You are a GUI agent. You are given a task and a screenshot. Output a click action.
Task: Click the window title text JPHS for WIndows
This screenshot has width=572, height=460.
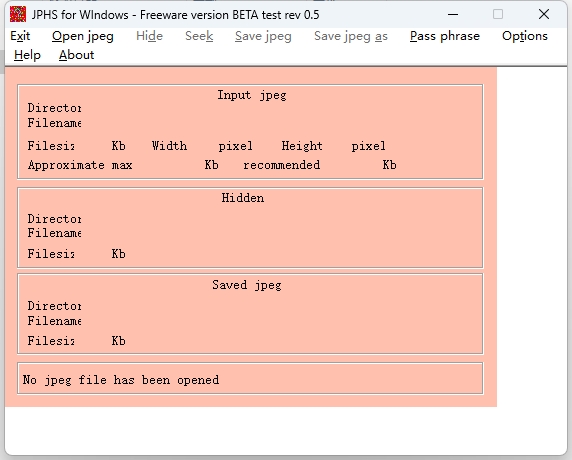click(x=80, y=15)
